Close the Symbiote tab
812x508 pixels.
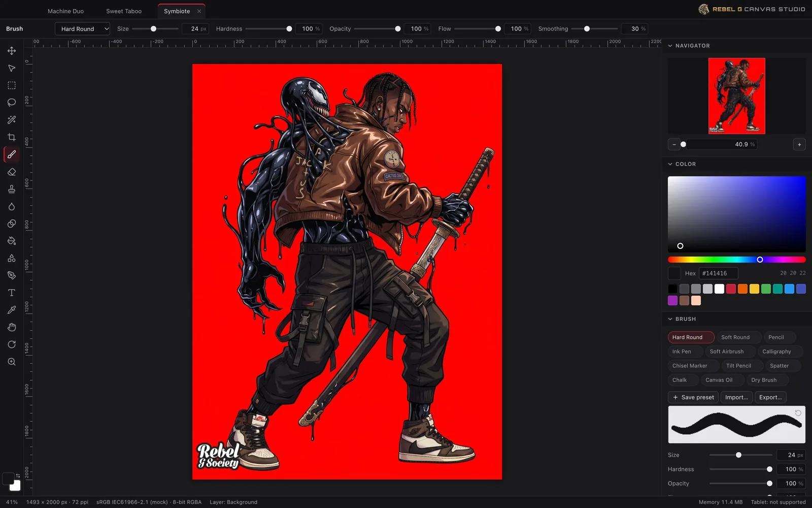pos(199,11)
